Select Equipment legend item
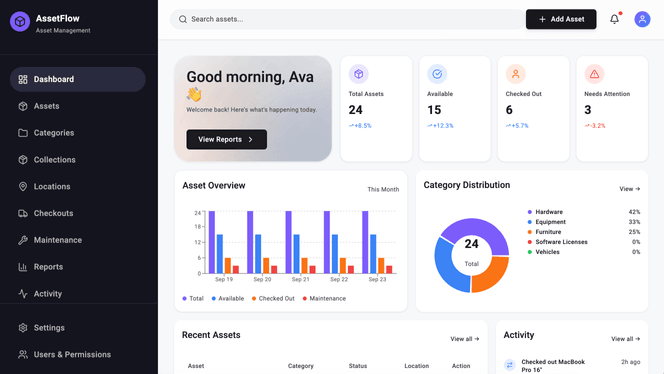 [x=584, y=222]
